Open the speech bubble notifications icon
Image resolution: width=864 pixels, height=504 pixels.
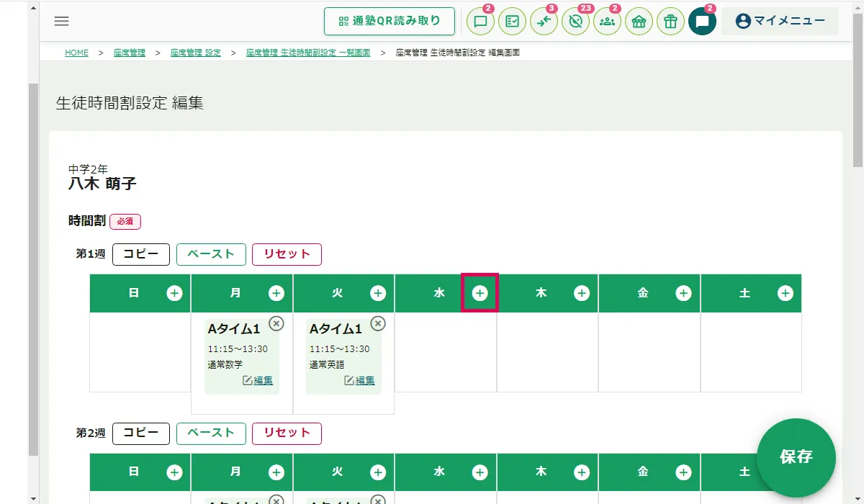pos(480,22)
